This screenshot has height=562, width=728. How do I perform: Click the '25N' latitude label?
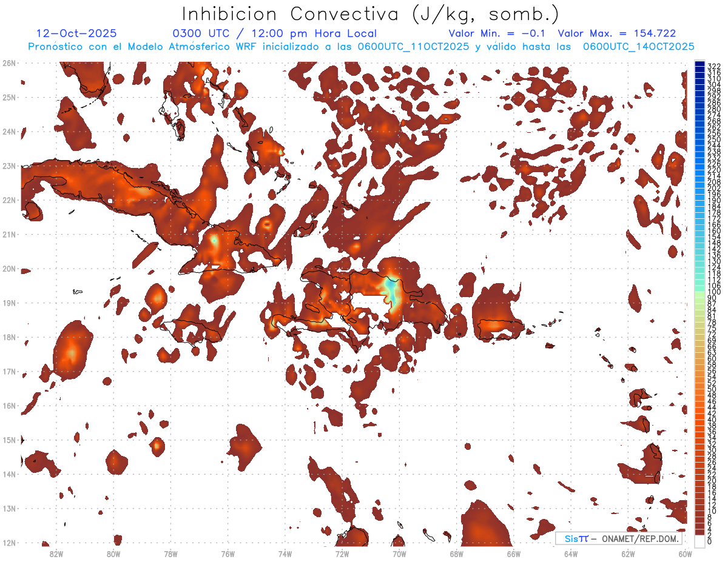pyautogui.click(x=9, y=97)
